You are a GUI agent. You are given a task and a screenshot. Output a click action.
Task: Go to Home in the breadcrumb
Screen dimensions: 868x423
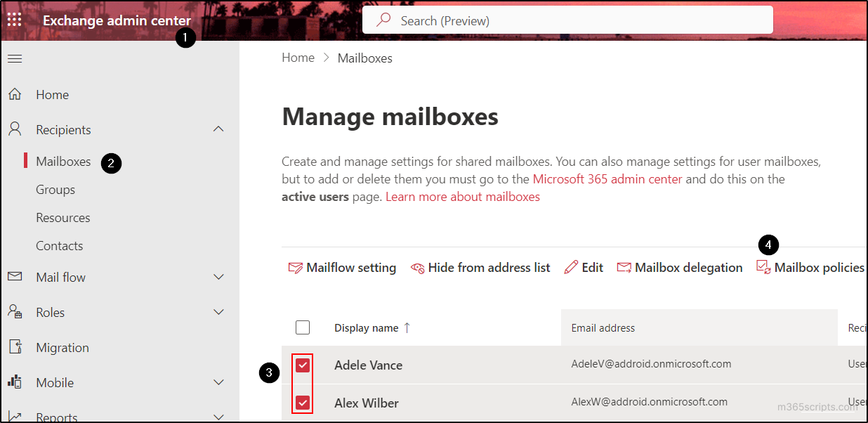(298, 58)
